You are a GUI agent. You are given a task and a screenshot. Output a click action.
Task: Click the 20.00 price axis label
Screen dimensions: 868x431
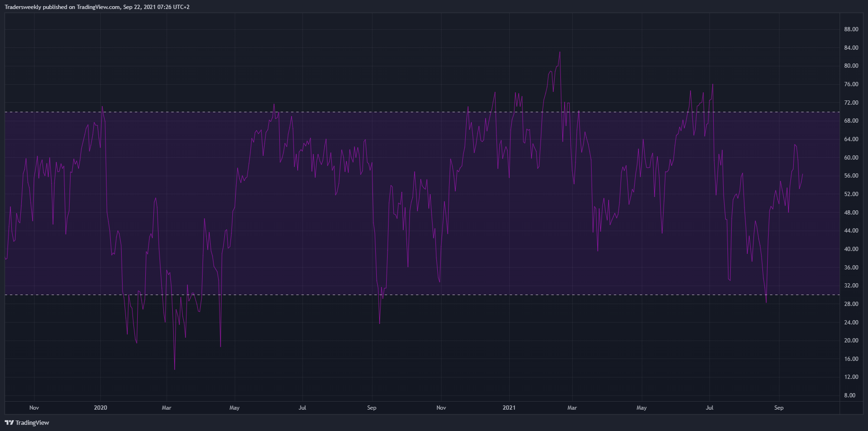tap(851, 341)
